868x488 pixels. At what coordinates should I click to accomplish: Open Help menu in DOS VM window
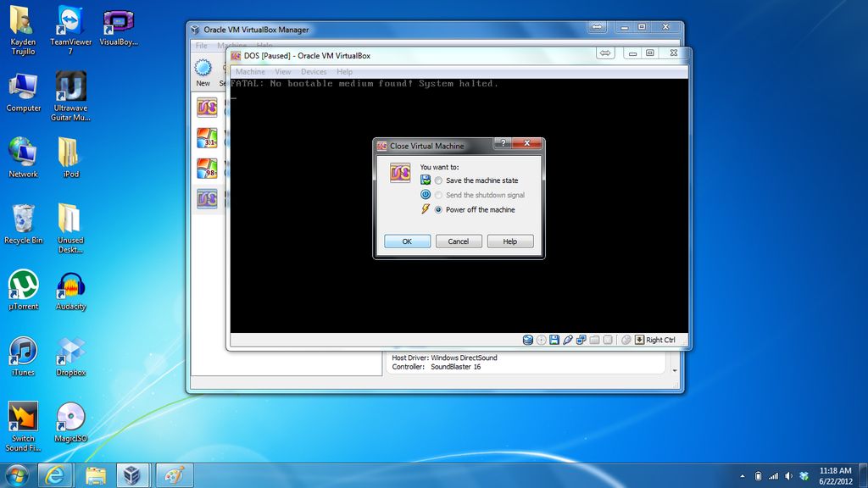point(344,72)
